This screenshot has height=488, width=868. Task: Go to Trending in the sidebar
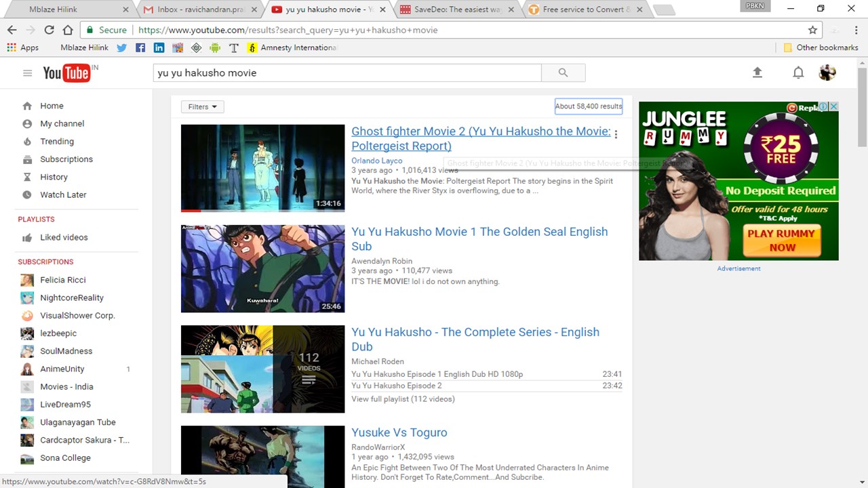[x=57, y=142]
